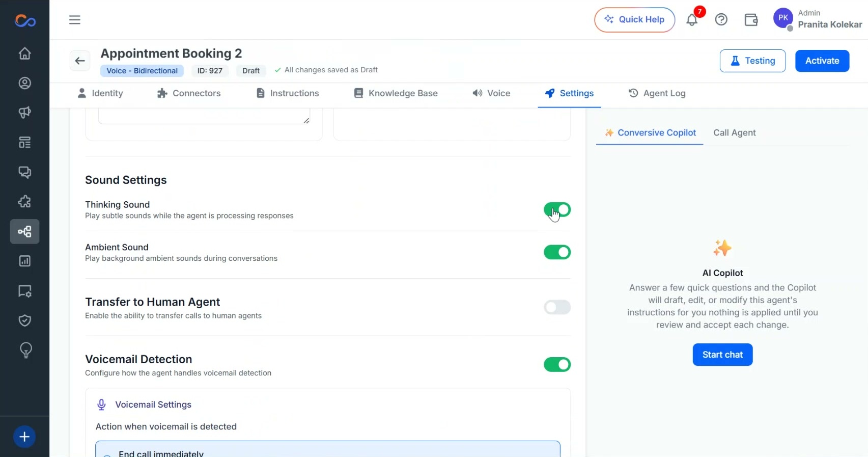
Task: Click the ID: 927 label
Action: click(x=210, y=71)
